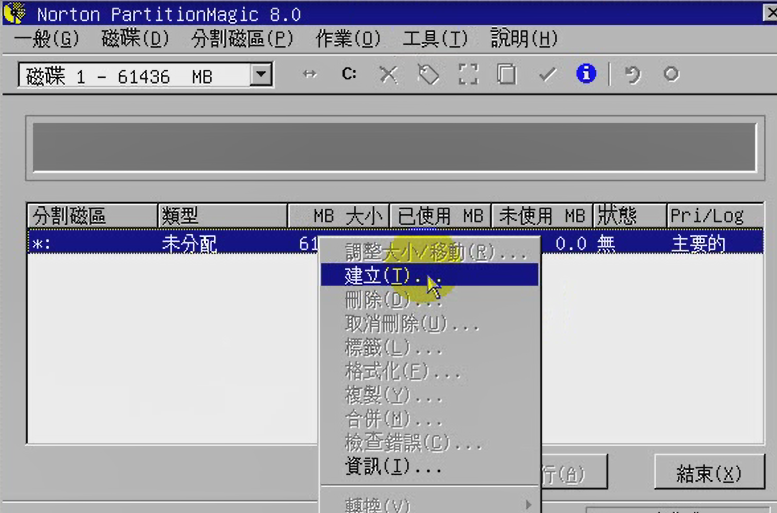Click the 結束(X) exit button
Image resolution: width=777 pixels, height=513 pixels.
coord(709,473)
